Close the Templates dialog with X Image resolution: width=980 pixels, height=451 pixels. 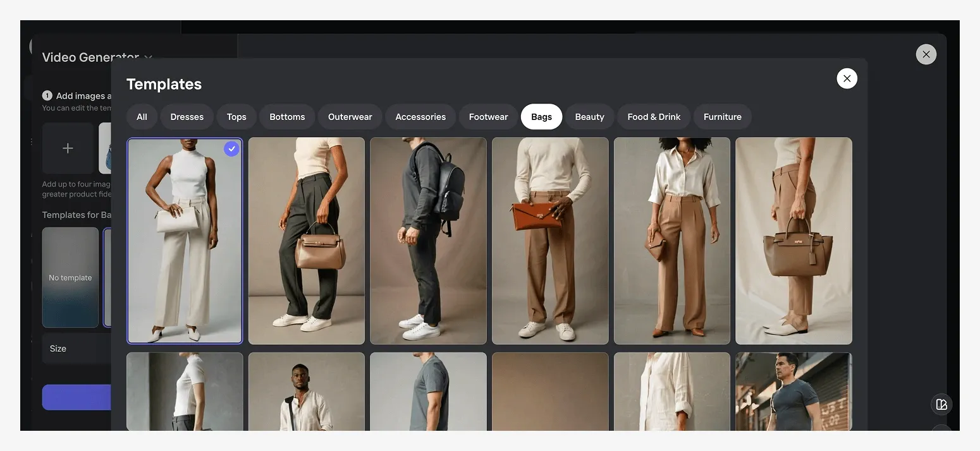coord(847,78)
